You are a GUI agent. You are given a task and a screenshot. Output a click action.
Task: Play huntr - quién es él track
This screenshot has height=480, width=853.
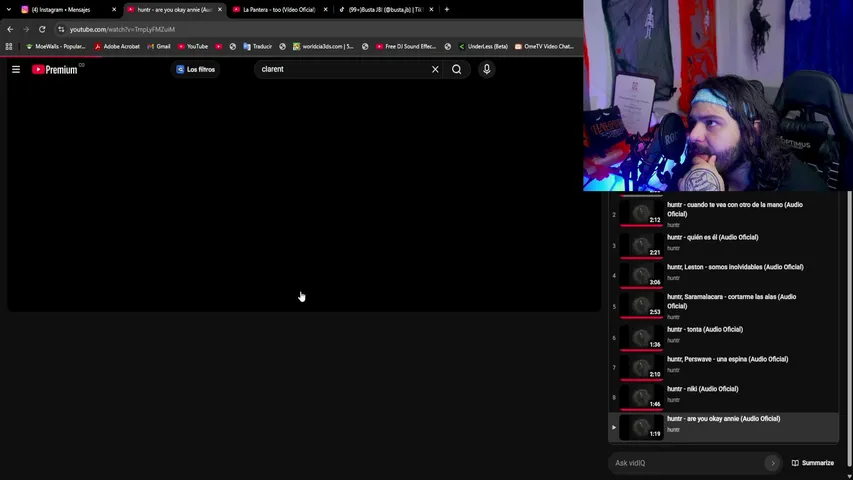pos(713,237)
